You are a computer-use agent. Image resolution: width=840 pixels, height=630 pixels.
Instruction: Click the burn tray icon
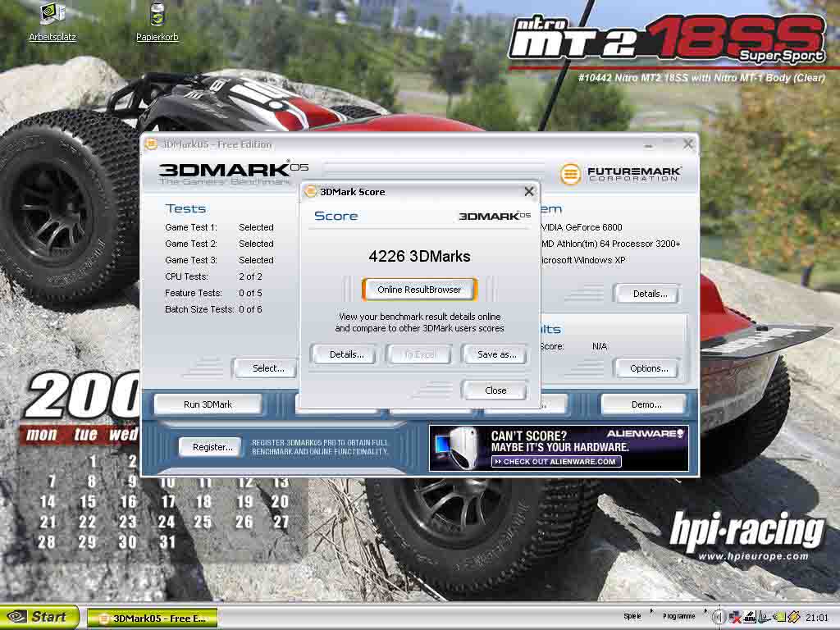click(749, 617)
